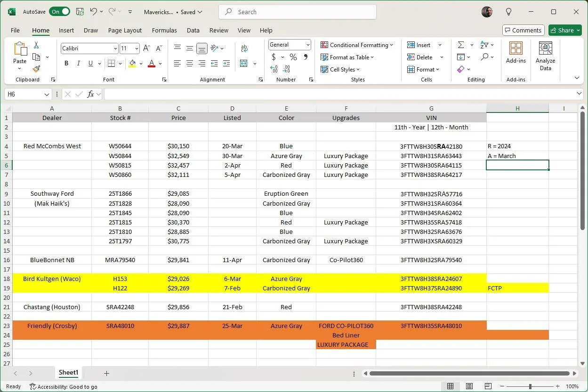Click the AutoSum sigma icon

[461, 45]
